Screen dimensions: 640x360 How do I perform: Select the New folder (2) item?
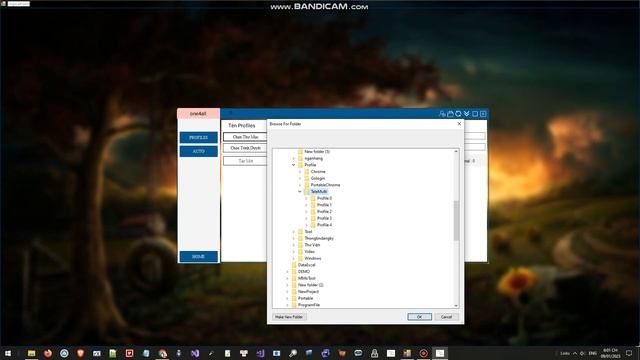click(x=310, y=285)
